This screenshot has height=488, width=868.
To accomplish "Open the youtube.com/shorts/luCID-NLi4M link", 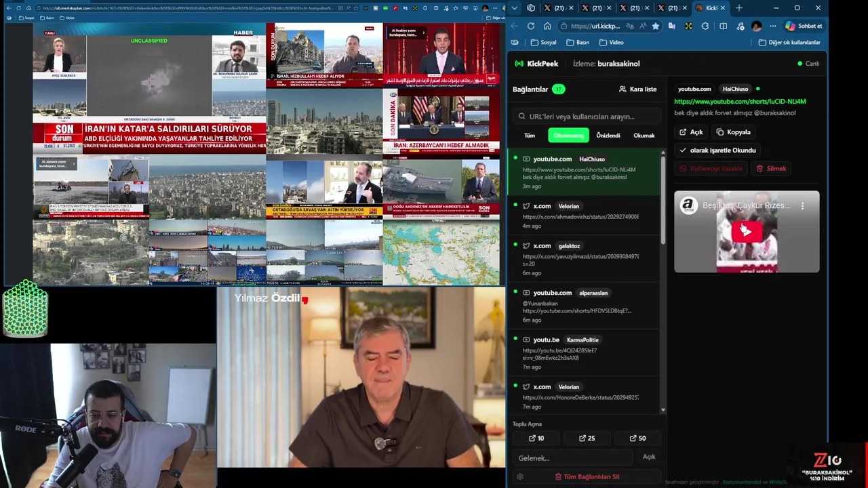I will pos(740,102).
